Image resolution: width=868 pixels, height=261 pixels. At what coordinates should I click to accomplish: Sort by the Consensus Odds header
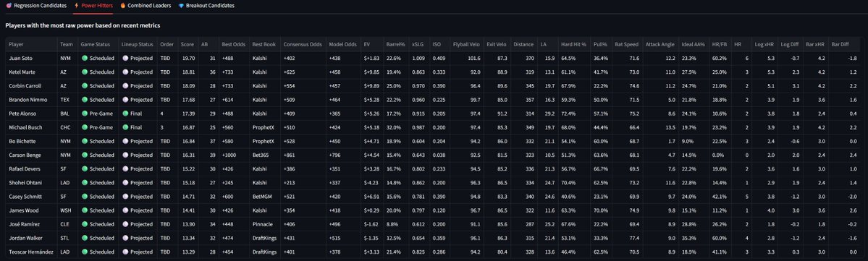click(303, 44)
